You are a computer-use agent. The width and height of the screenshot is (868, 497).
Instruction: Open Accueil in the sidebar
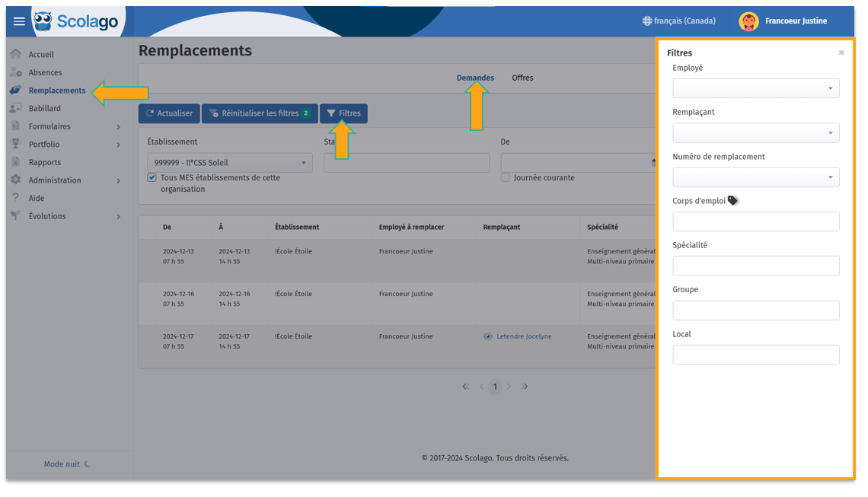[41, 54]
